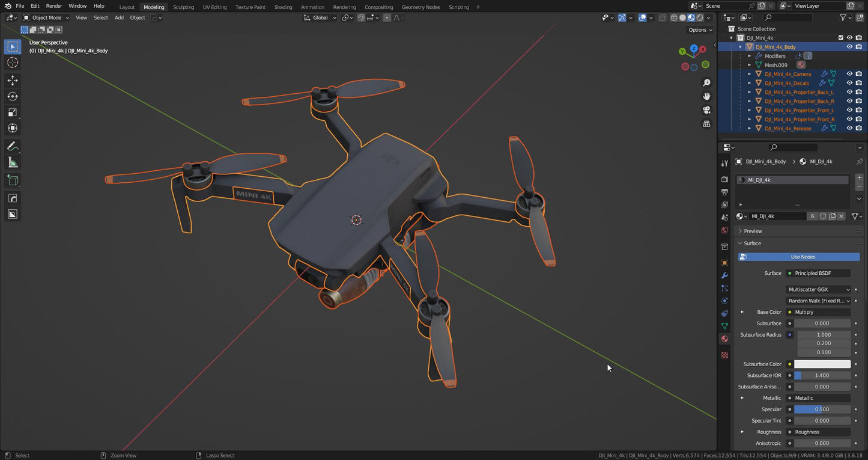Image resolution: width=868 pixels, height=460 pixels.
Task: Hide DJI_Mini_4k_Camera using its eye toggle
Action: (x=849, y=73)
